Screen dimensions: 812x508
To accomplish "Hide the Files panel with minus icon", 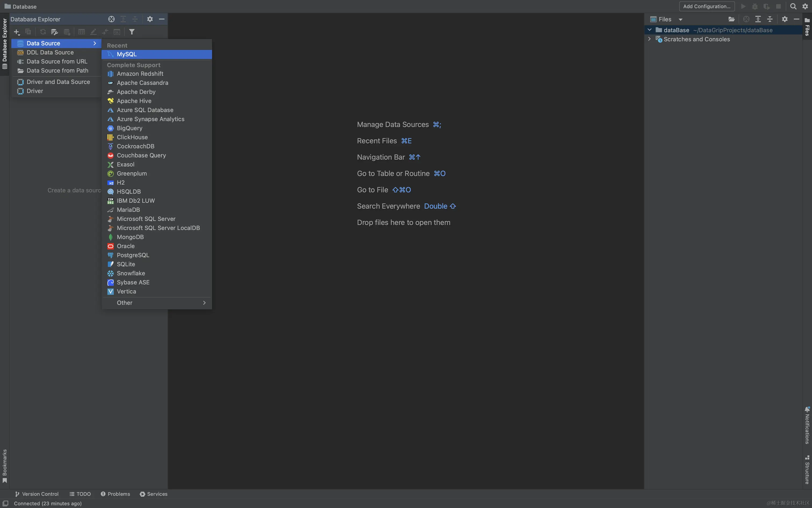I will coord(796,19).
